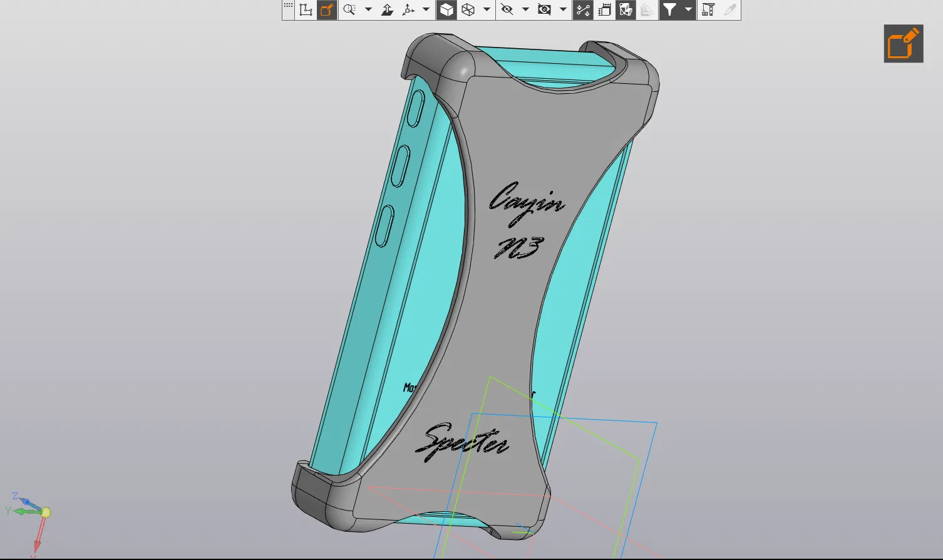The image size is (943, 560).
Task: Click the view orientation axes icon
Action: click(x=409, y=9)
